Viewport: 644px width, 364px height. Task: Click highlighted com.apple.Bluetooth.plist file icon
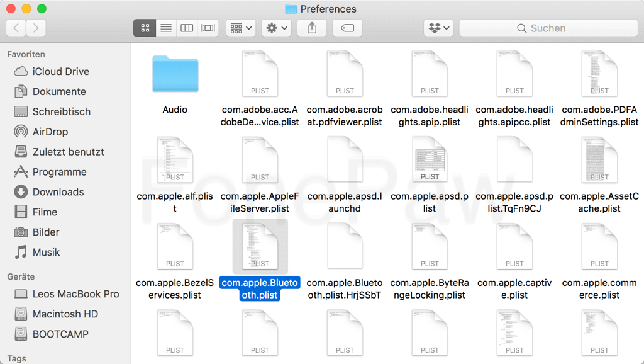[260, 246]
